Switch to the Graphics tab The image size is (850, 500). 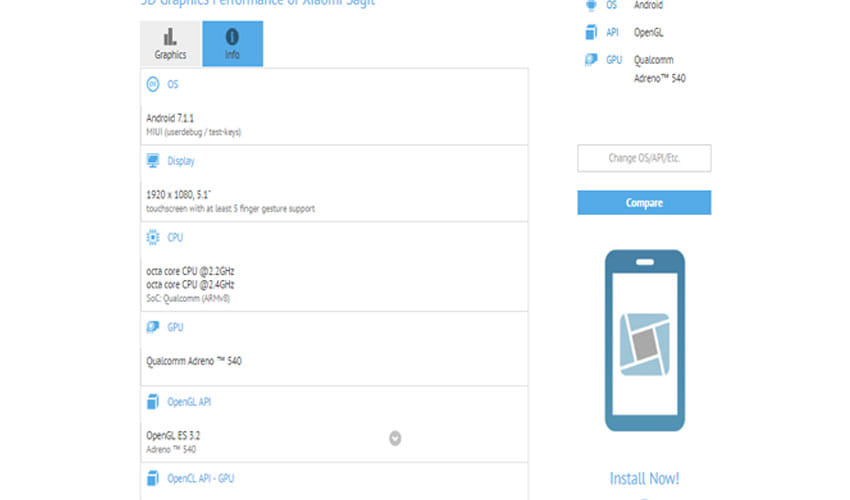coord(170,44)
